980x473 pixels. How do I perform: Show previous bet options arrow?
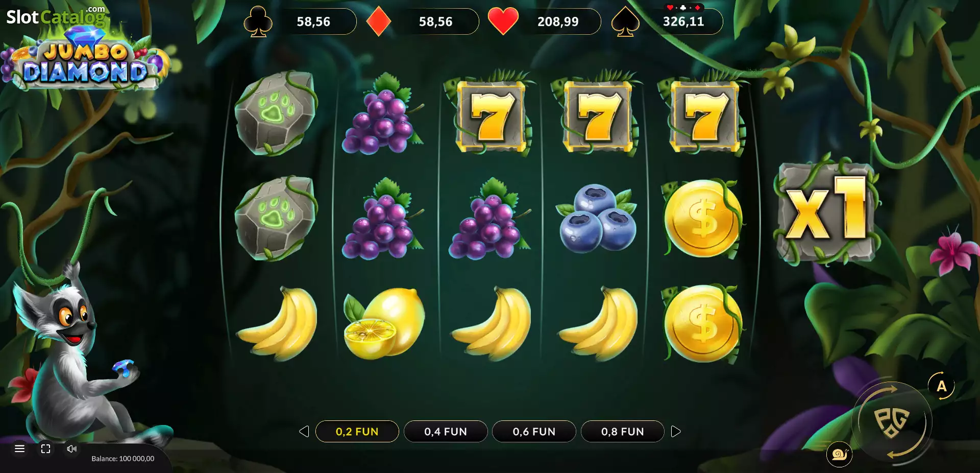click(304, 432)
